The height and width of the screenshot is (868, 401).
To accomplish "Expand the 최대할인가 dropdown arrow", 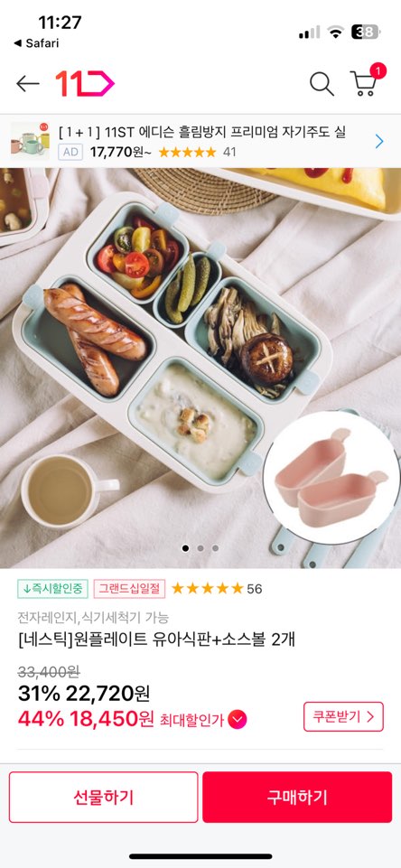I will (237, 720).
